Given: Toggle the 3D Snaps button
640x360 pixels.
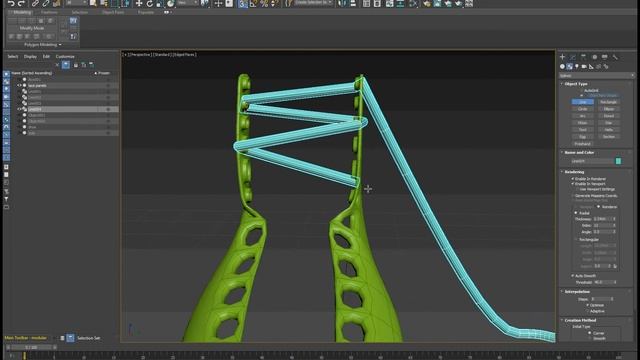Looking at the screenshot, I should (243, 4).
